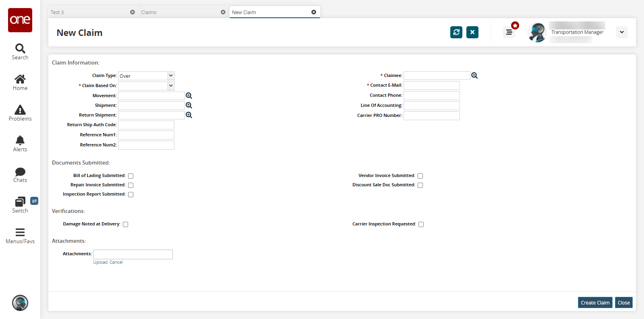
Task: Click the Create Claim button
Action: click(595, 302)
